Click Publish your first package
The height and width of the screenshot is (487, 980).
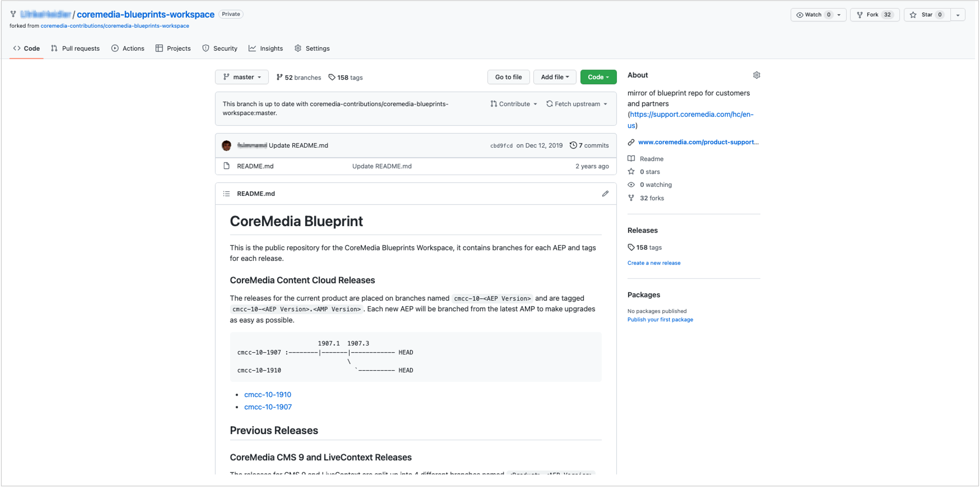tap(660, 319)
